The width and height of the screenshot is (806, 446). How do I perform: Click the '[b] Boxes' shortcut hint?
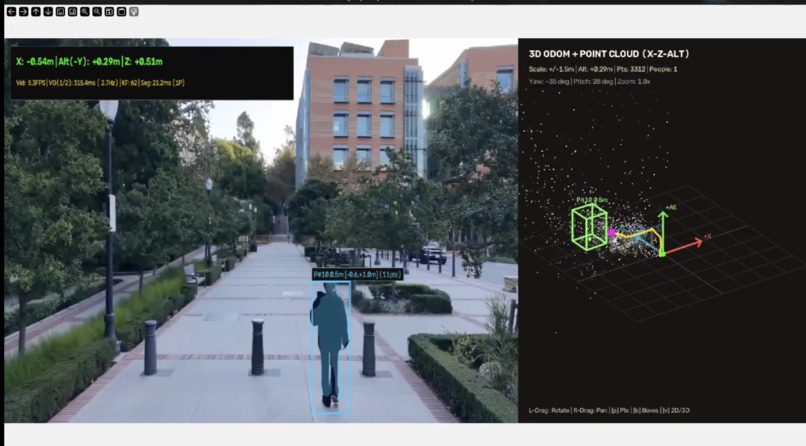pos(646,411)
